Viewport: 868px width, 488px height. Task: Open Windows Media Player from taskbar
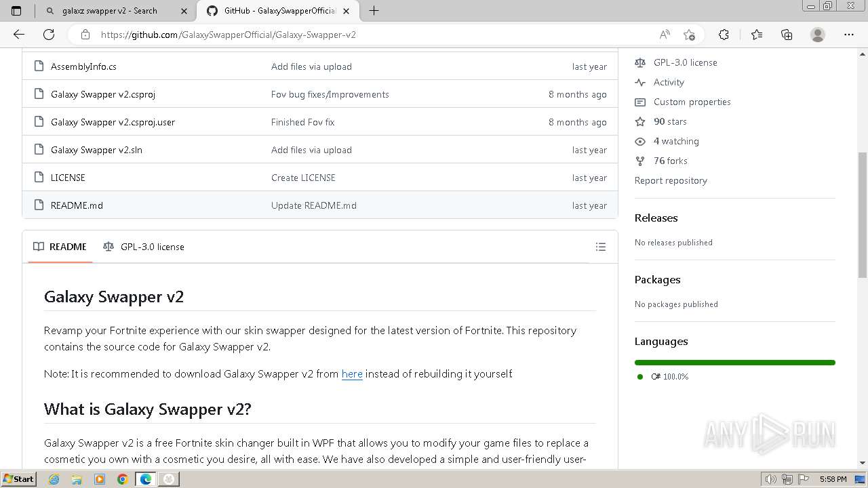tap(100, 479)
